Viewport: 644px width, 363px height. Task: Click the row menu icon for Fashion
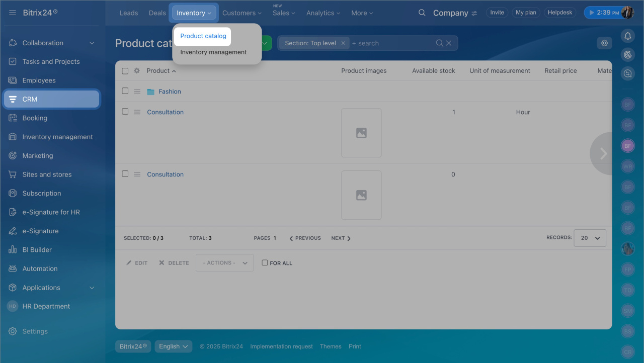137,92
